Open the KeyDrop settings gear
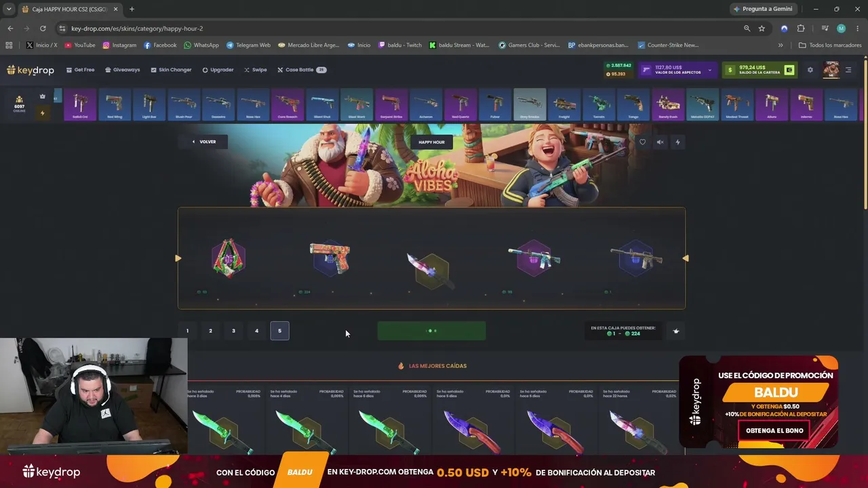 coord(810,70)
